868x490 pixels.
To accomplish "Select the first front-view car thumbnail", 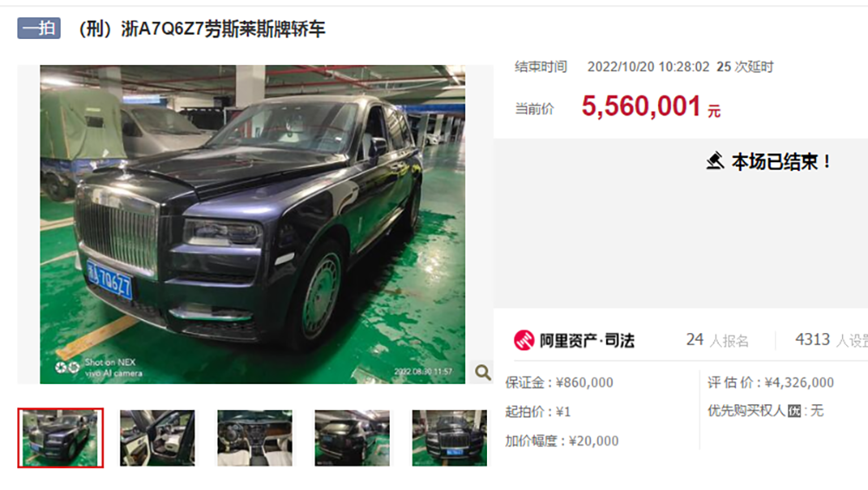I will coord(61,438).
